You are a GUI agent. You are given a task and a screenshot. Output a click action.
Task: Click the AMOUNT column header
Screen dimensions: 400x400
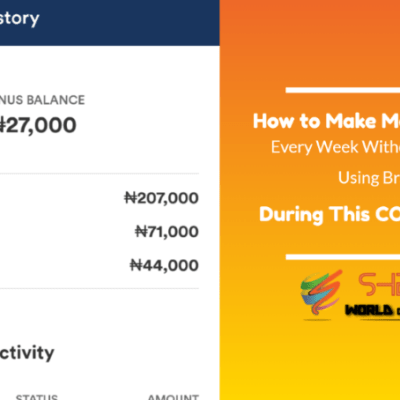(173, 397)
